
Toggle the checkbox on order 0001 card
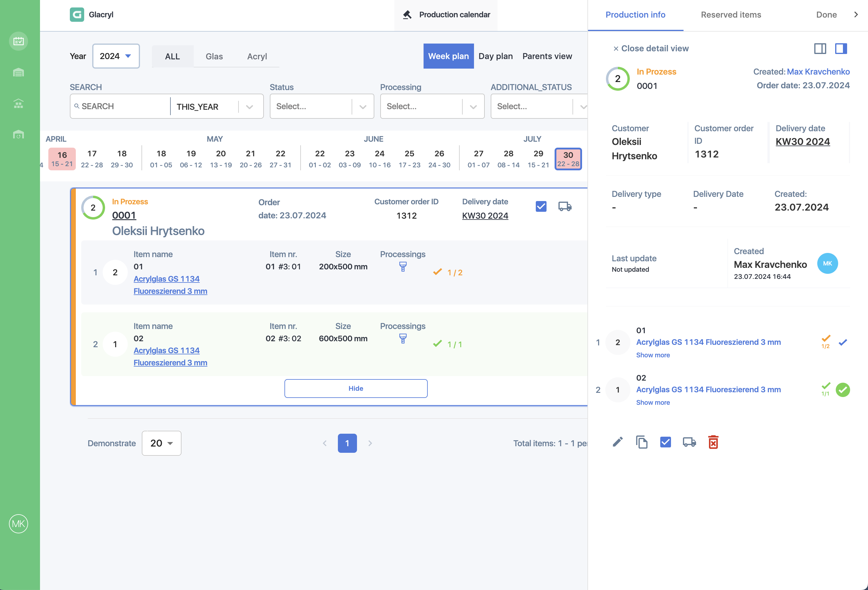pos(541,206)
